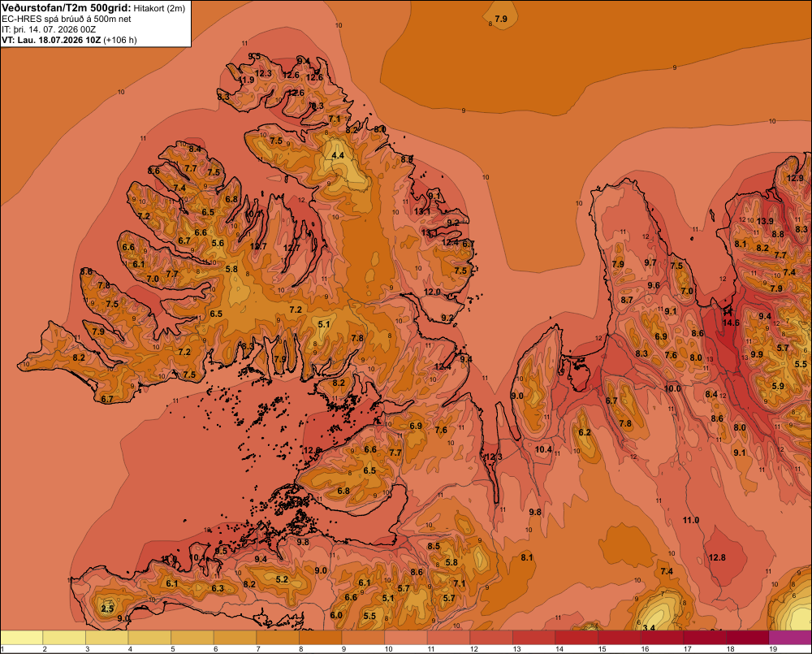Click the '6.2' temperature value
This screenshot has width=812, height=654.
click(x=585, y=433)
